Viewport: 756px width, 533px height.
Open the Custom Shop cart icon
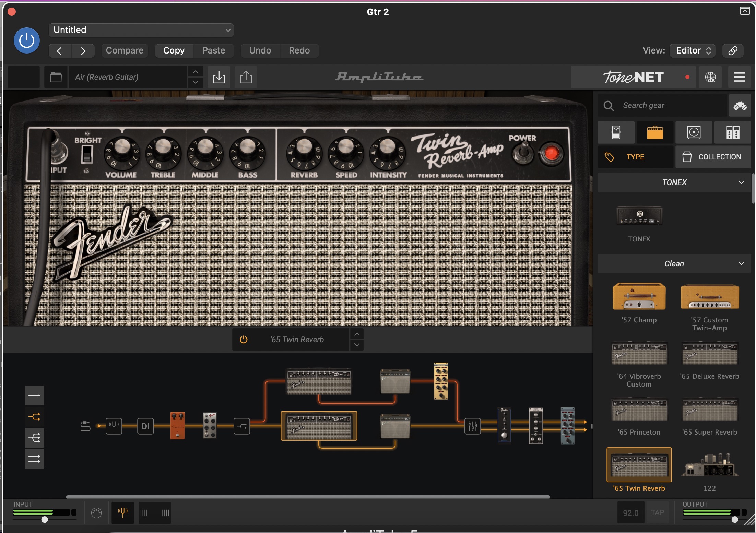click(x=740, y=106)
